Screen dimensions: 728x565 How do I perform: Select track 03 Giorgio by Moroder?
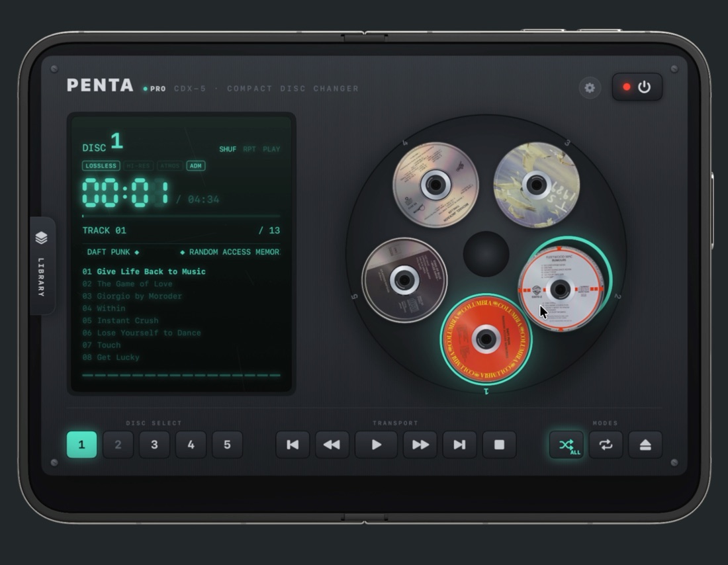[132, 296]
